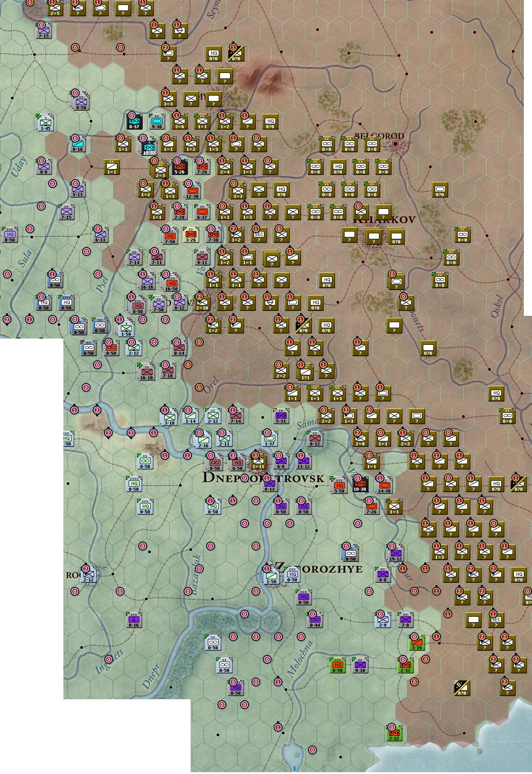532x774 pixels.
Task: Select the 9-10 purple infantry counter
Action: point(360,665)
